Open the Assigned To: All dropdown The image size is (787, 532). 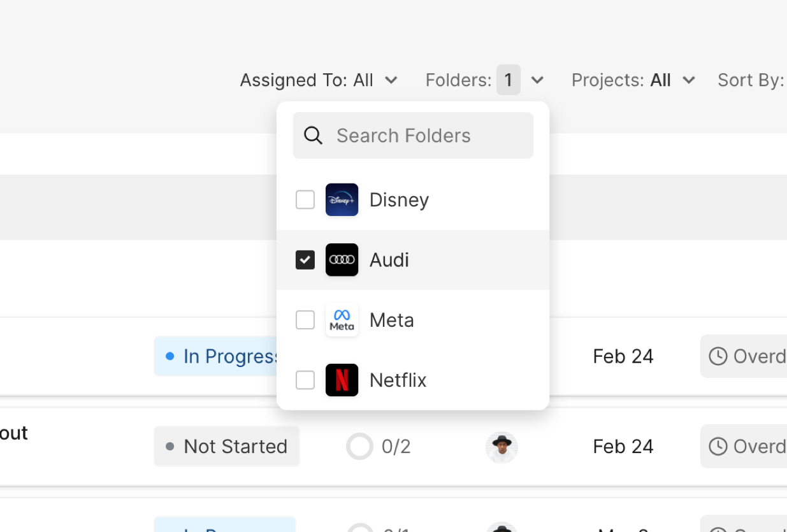[319, 80]
